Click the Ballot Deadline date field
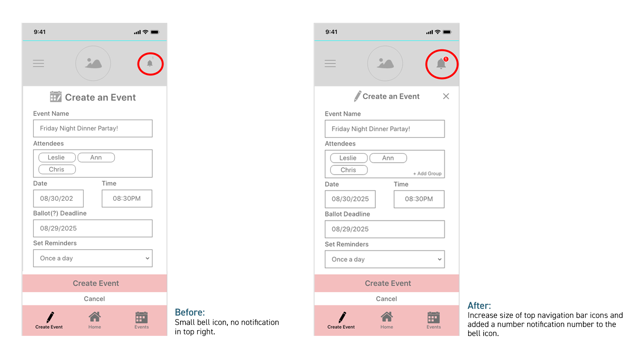Image resolution: width=644 pixels, height=362 pixels. pyautogui.click(x=385, y=229)
